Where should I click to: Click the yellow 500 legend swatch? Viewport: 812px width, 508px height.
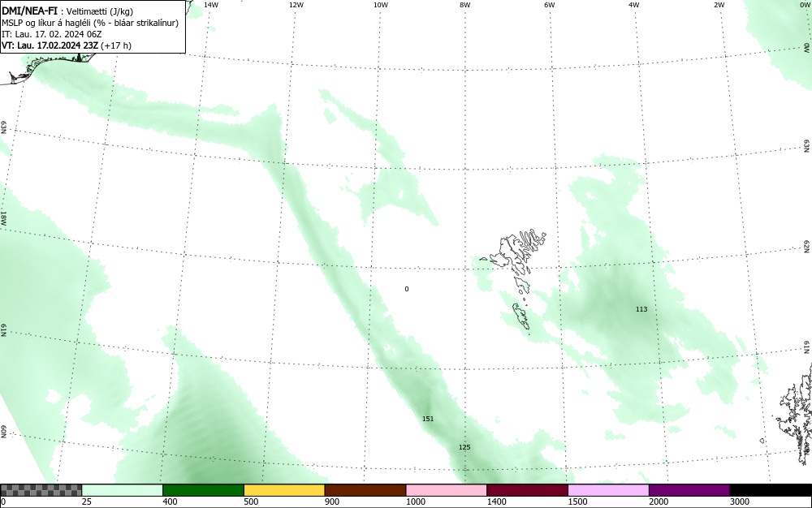coord(284,490)
